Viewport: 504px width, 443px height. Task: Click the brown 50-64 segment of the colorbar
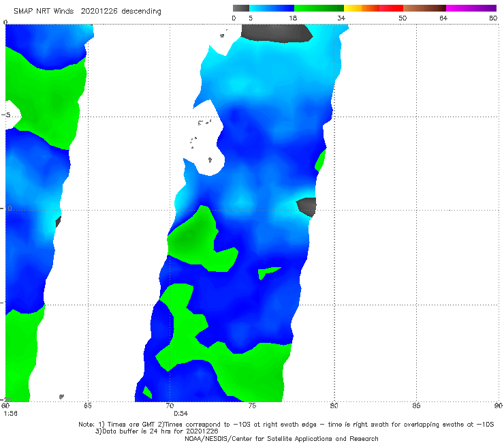point(424,8)
